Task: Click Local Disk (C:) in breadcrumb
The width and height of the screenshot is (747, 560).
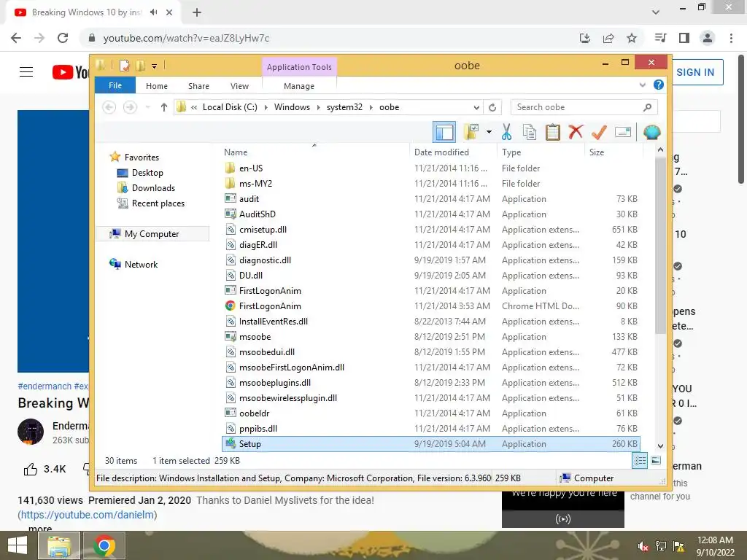Action: (x=230, y=107)
